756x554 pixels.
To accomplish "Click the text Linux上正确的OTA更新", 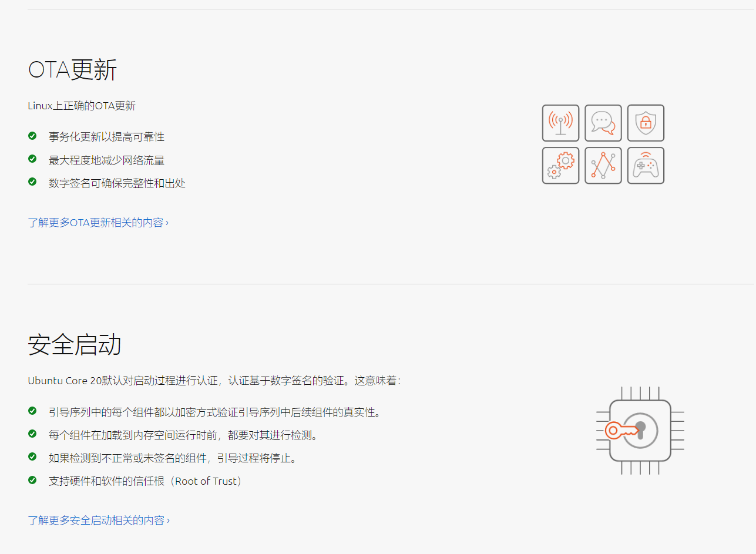I will (82, 106).
